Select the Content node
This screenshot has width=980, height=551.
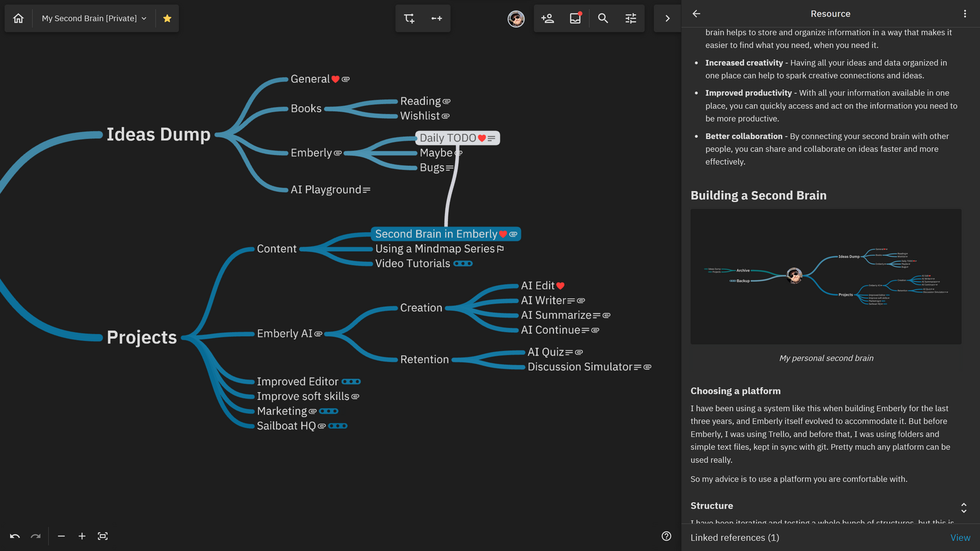[277, 249]
